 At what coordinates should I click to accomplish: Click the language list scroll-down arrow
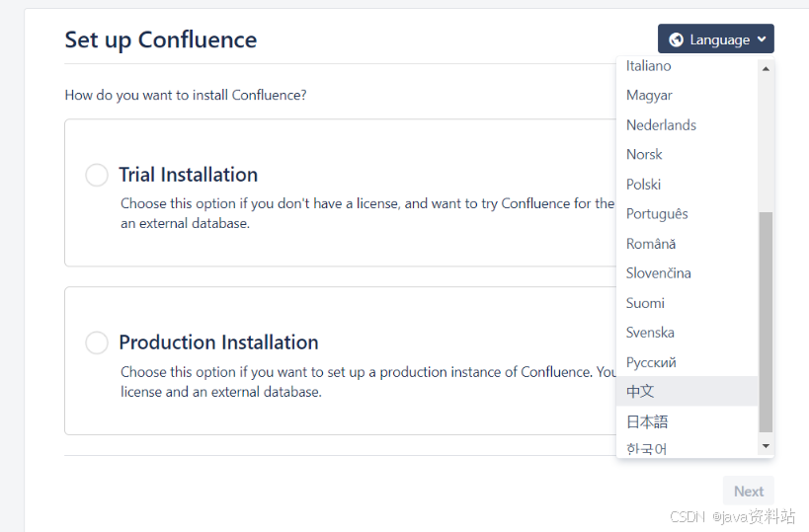click(x=766, y=447)
